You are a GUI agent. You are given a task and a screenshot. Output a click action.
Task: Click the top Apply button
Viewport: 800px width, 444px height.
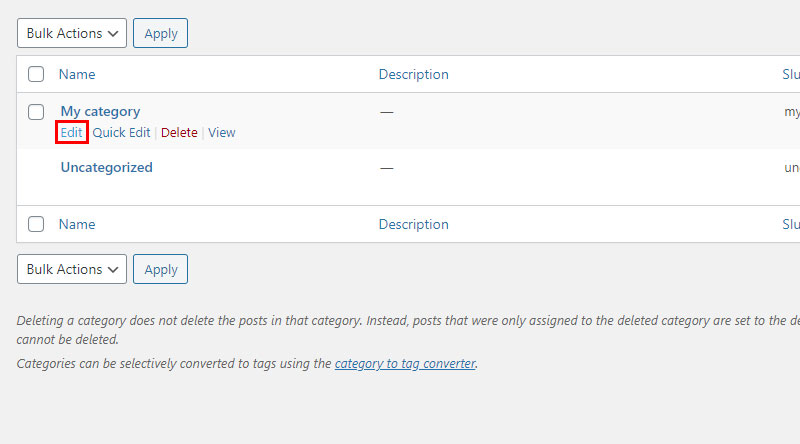click(x=160, y=33)
